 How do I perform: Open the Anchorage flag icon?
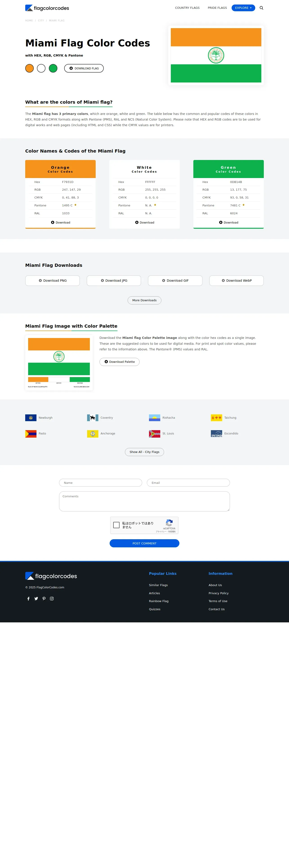pyautogui.click(x=93, y=434)
